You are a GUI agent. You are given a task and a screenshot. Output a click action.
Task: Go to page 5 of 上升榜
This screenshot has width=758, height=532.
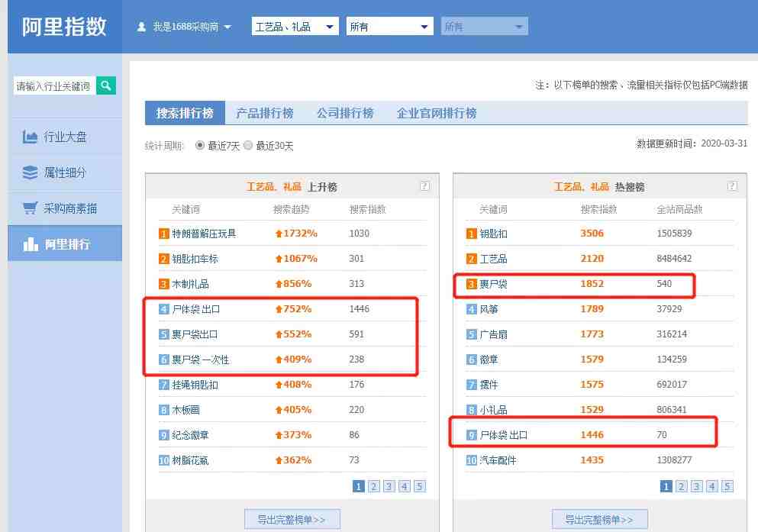(x=420, y=486)
